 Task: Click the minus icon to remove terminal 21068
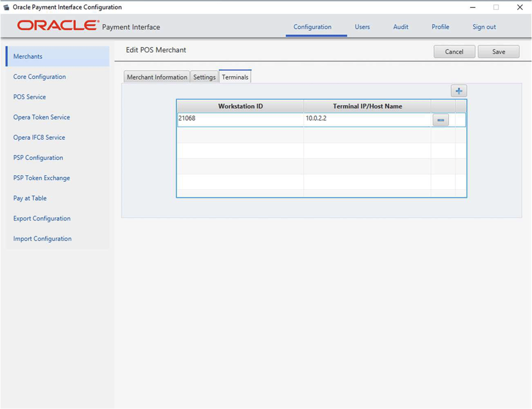tap(441, 120)
